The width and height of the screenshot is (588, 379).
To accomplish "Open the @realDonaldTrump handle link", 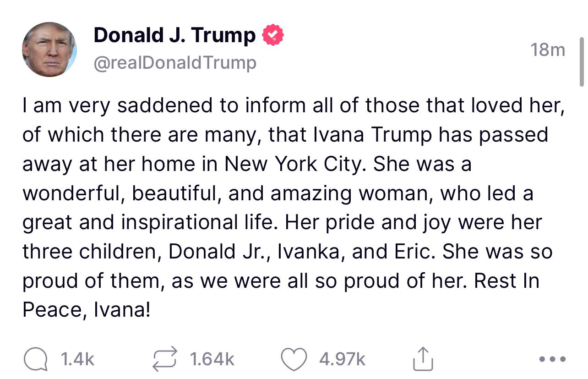I will click(x=175, y=63).
